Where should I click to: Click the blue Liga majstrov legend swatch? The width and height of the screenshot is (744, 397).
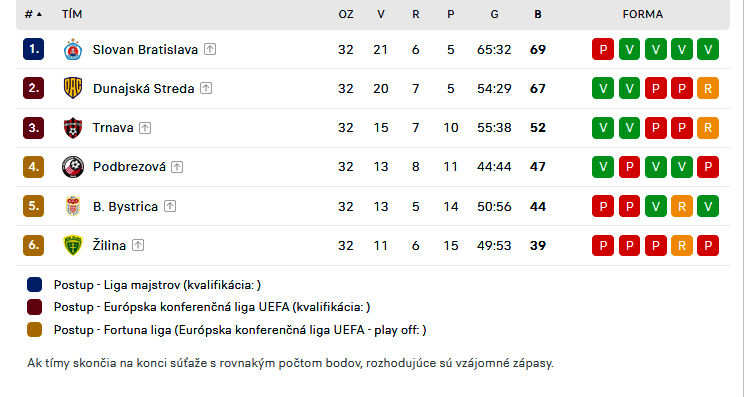pyautogui.click(x=35, y=285)
